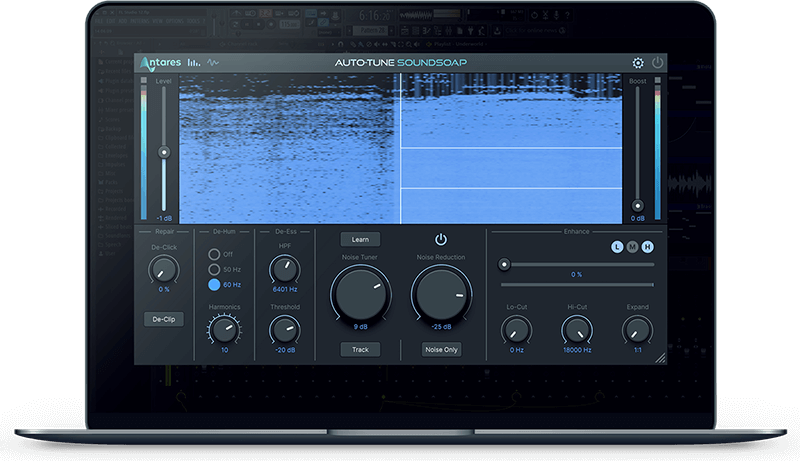
Task: Click the Track button
Action: [x=360, y=349]
